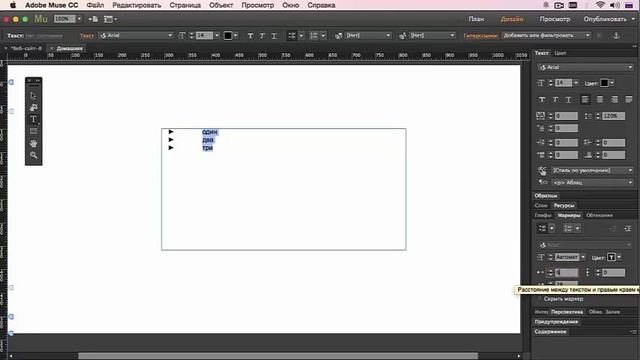640x360 pixels.
Task: Justify text in Text panel
Action: 629,100
